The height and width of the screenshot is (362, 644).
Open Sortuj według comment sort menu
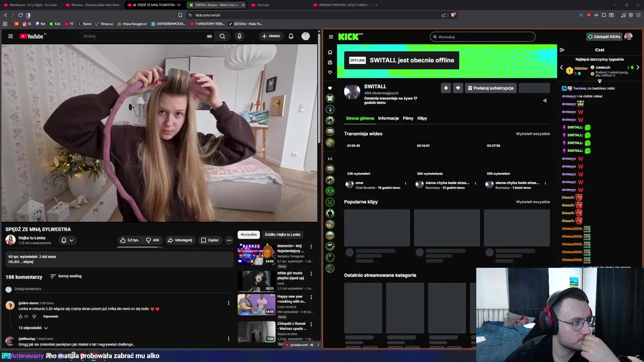tap(66, 276)
